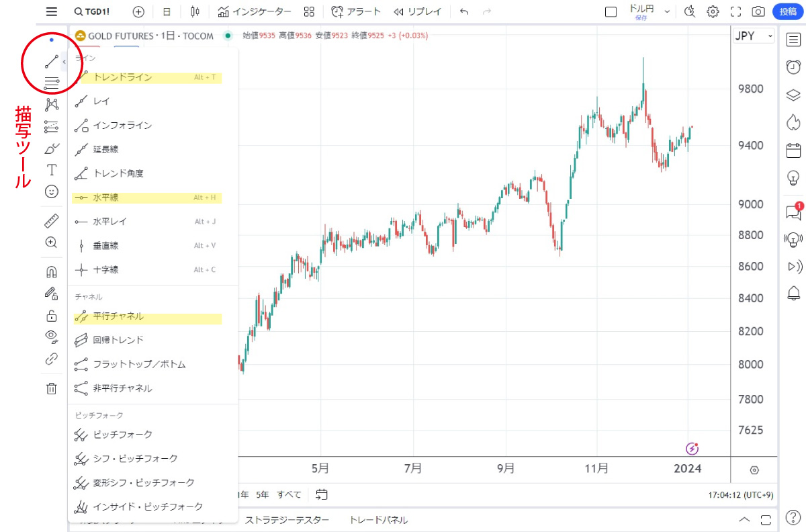Select the text tool icon
806x532 pixels.
point(52,170)
